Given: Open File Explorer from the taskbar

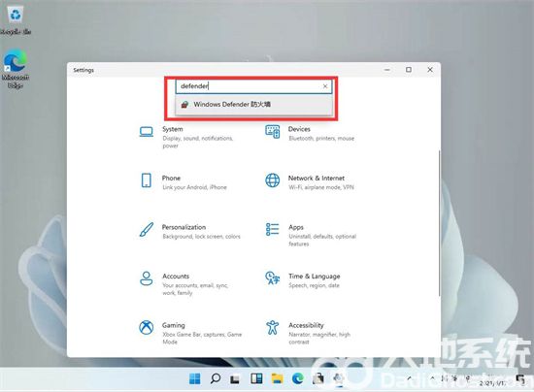Looking at the screenshot, I should point(278,378).
